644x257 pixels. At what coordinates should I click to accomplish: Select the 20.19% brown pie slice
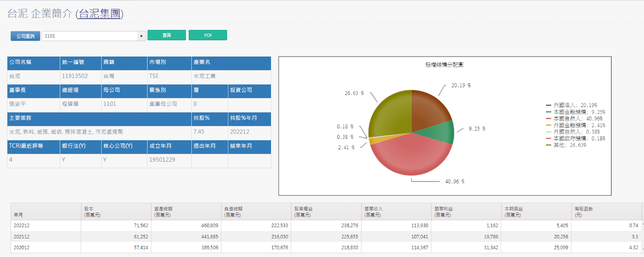(429, 111)
